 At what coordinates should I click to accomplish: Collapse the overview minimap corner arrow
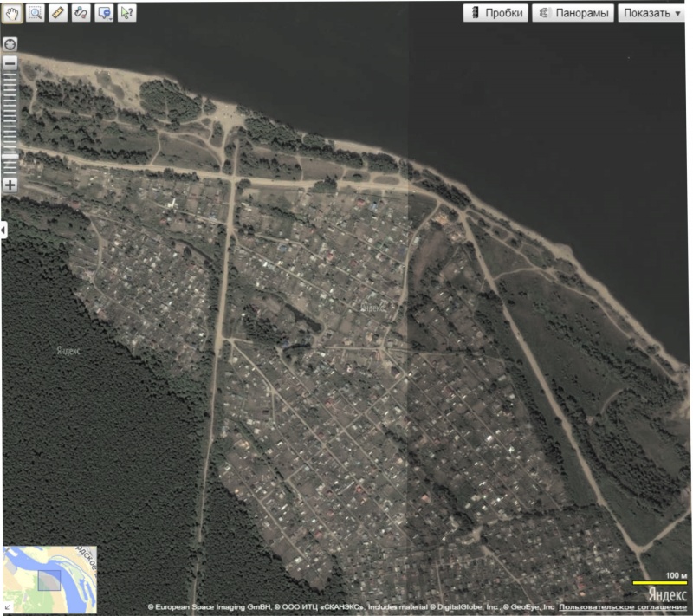pos(7,608)
